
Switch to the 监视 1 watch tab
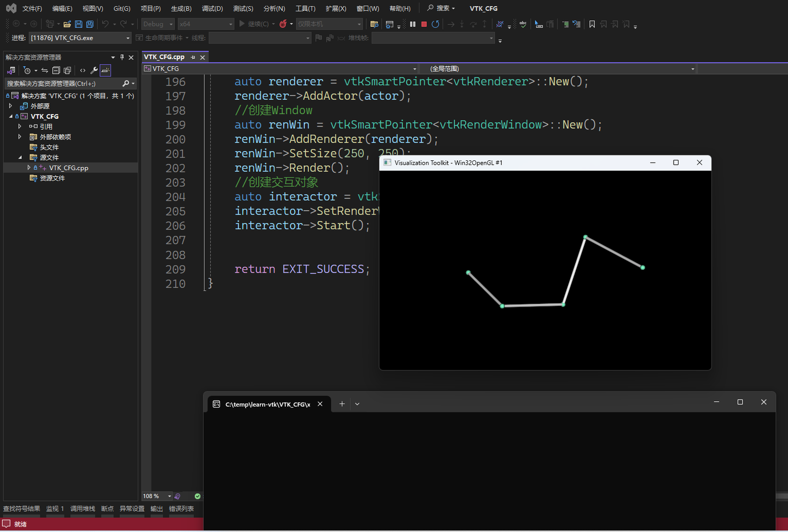[x=55, y=508]
